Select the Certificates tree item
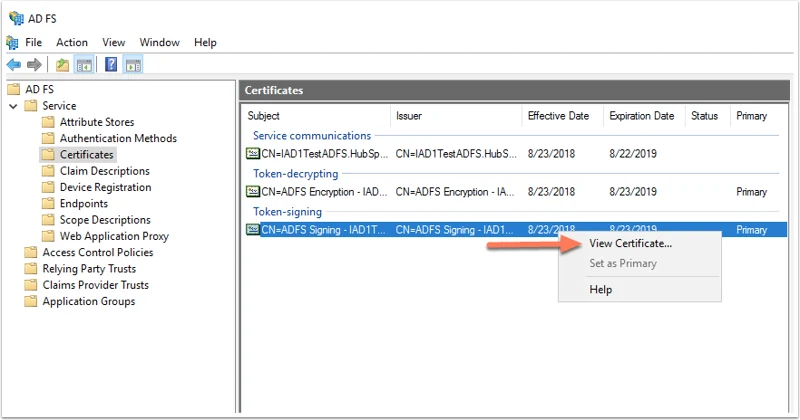The image size is (800, 420). click(87, 155)
